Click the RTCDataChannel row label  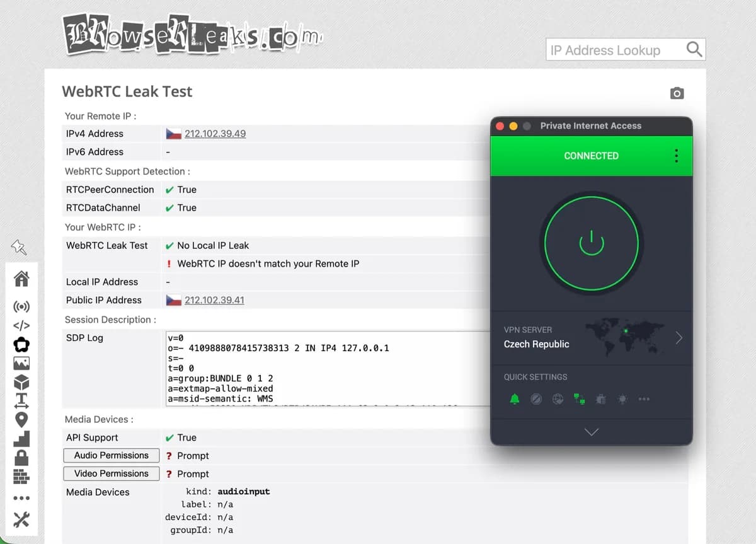[103, 207]
